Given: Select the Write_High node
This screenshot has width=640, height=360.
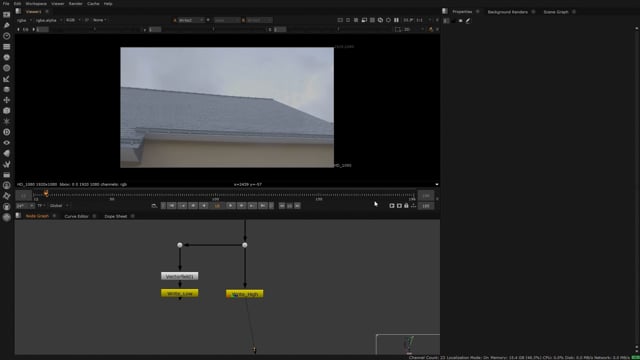Looking at the screenshot, I should (244, 294).
